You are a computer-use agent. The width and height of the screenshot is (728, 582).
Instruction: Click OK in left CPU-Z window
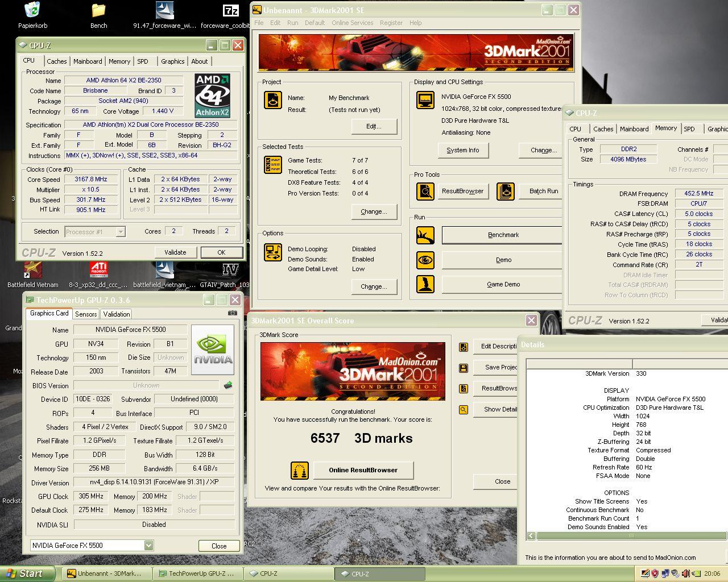pyautogui.click(x=221, y=252)
